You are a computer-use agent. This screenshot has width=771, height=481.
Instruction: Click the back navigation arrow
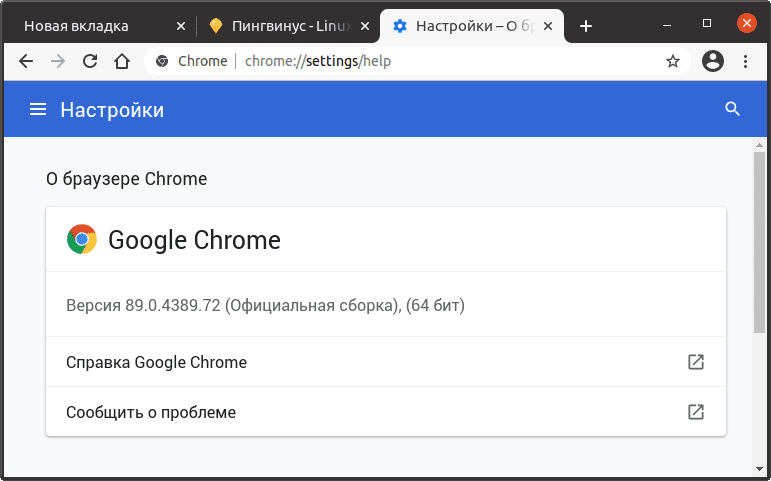[26, 61]
